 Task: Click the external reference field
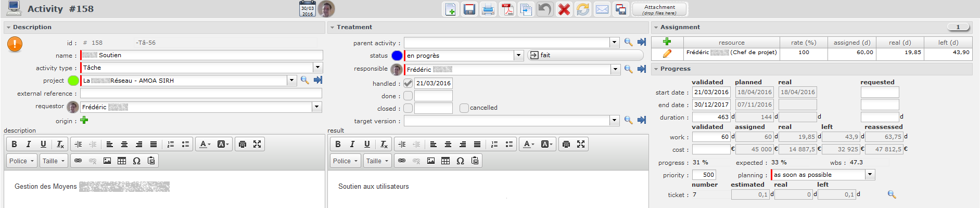click(x=201, y=93)
